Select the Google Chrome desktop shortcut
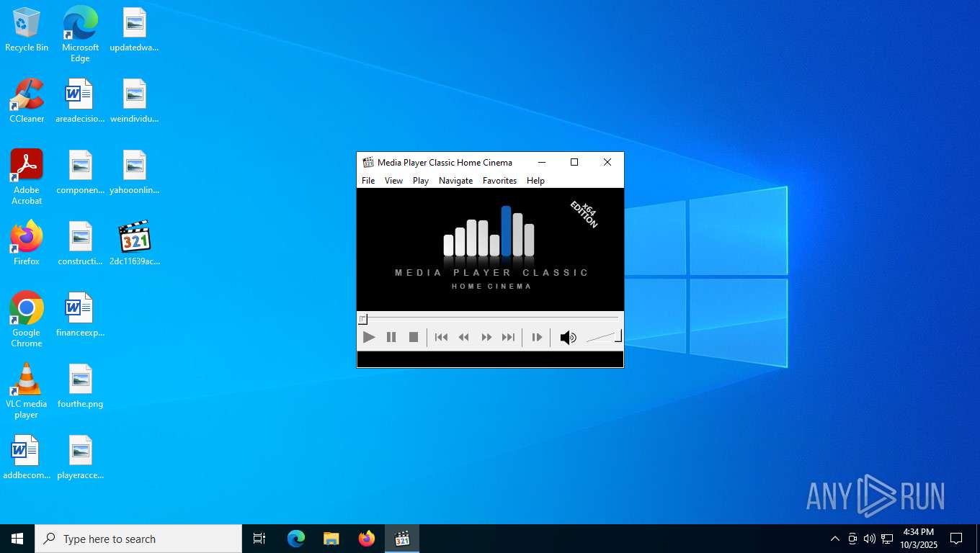The height and width of the screenshot is (553, 980). [x=27, y=319]
